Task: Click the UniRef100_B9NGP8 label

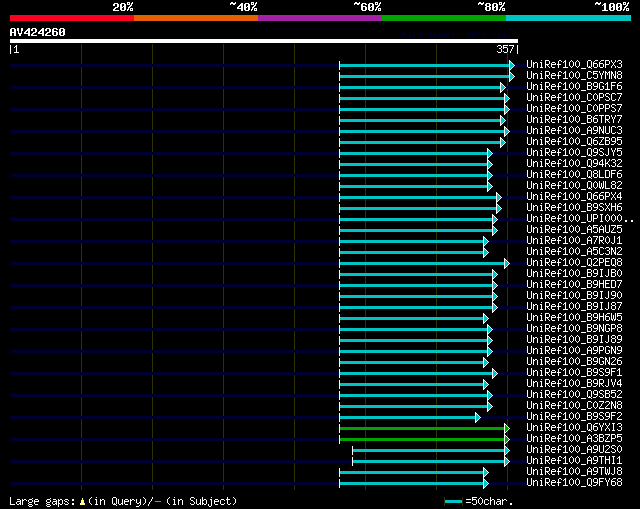Action: click(574, 329)
